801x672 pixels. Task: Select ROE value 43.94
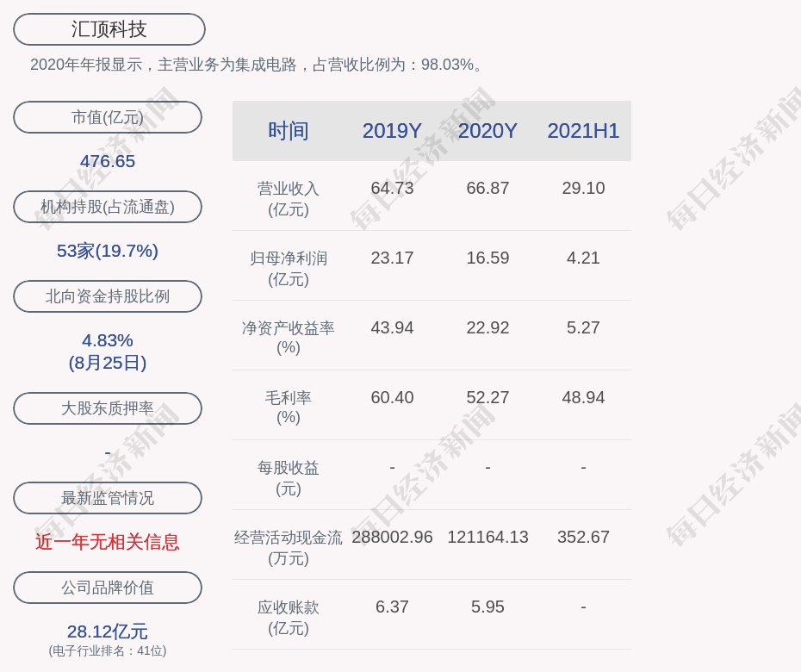(392, 327)
